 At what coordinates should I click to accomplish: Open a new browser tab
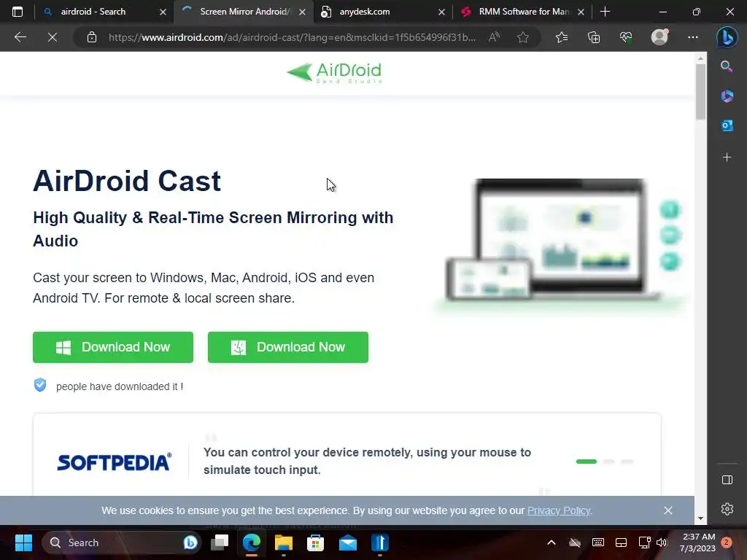pyautogui.click(x=605, y=12)
